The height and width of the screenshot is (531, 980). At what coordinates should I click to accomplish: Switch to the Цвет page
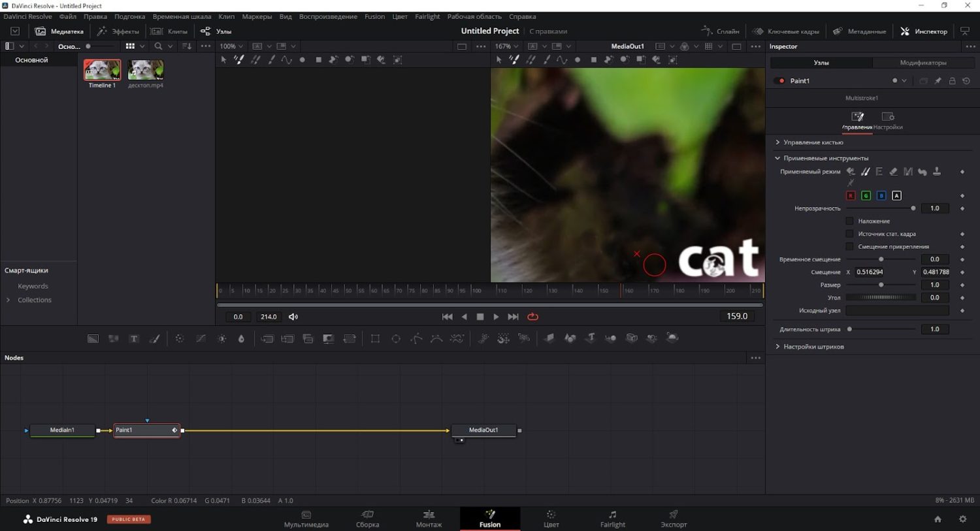tap(551, 519)
